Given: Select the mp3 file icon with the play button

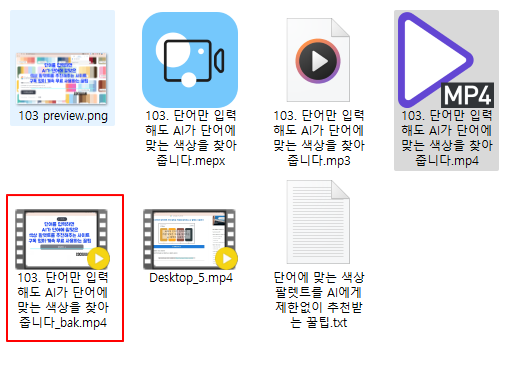Looking at the screenshot, I should 318,60.
